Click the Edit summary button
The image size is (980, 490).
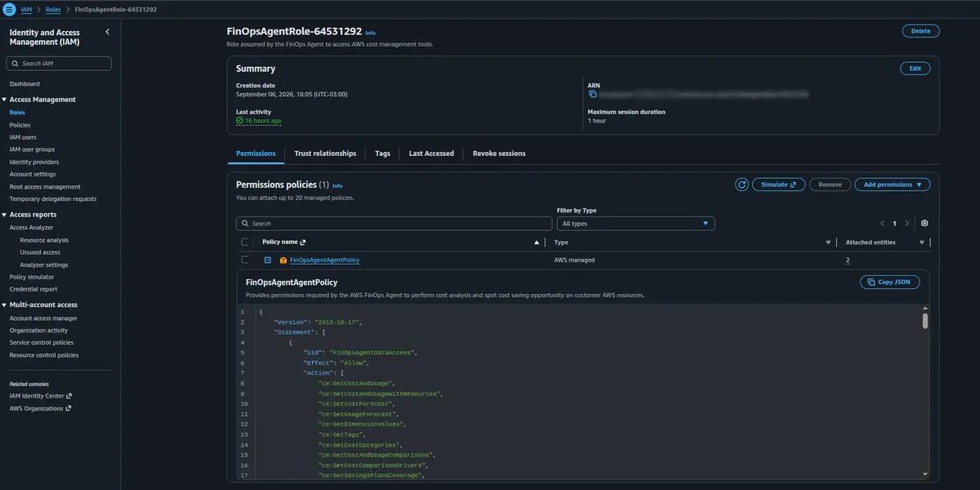pos(915,69)
